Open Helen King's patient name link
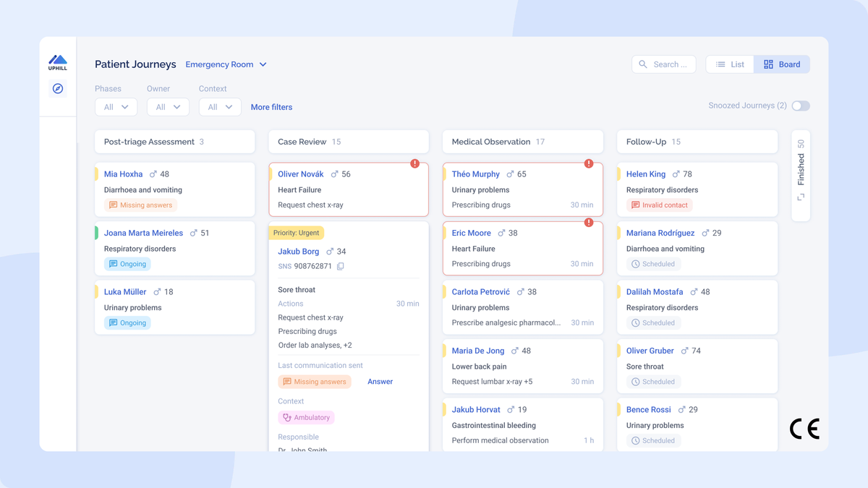868x488 pixels. [646, 174]
